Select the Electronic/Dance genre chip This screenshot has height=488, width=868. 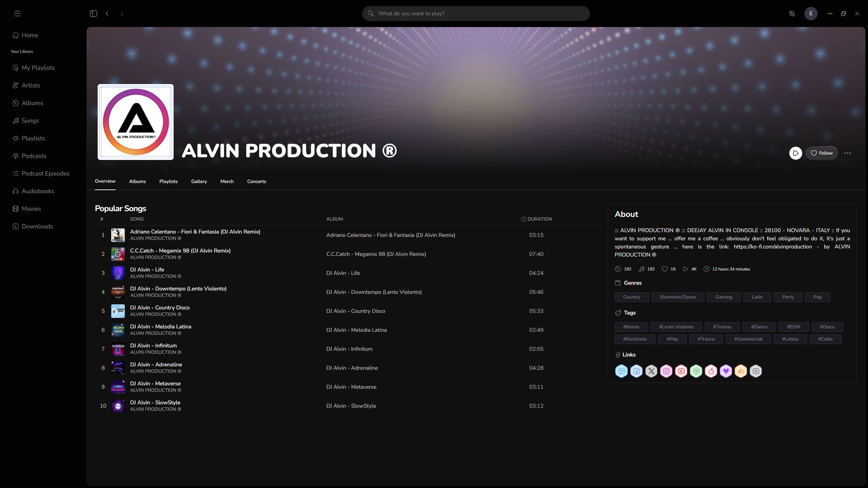(678, 297)
